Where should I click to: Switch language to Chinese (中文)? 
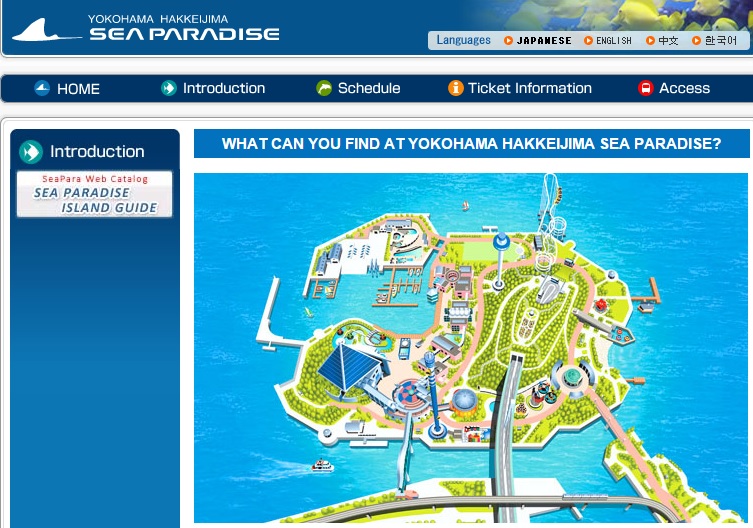(x=668, y=41)
